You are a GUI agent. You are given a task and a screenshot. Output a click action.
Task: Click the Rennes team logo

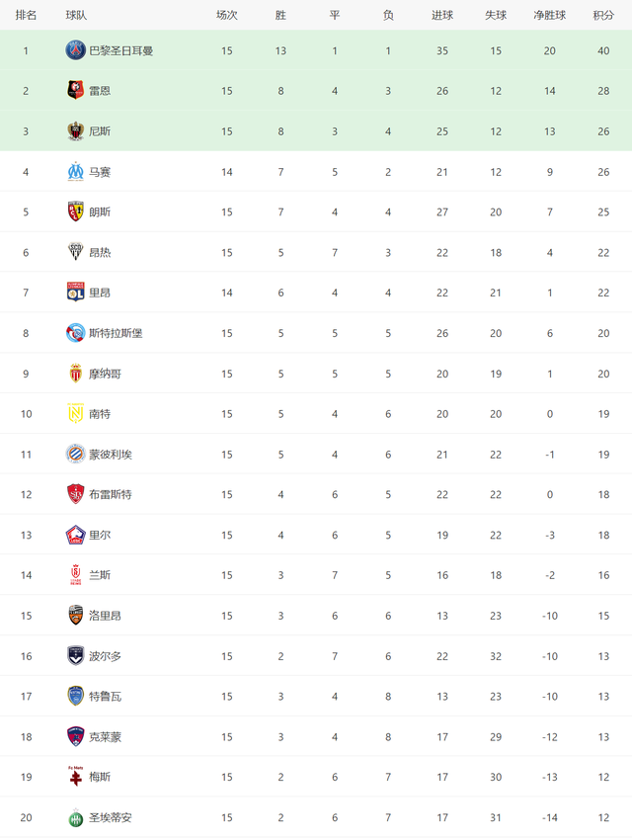75,90
